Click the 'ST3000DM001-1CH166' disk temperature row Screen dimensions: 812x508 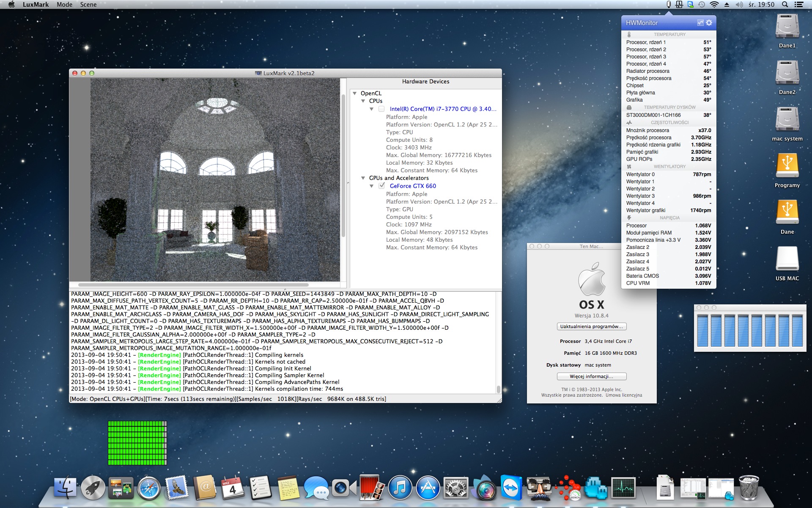(x=669, y=115)
